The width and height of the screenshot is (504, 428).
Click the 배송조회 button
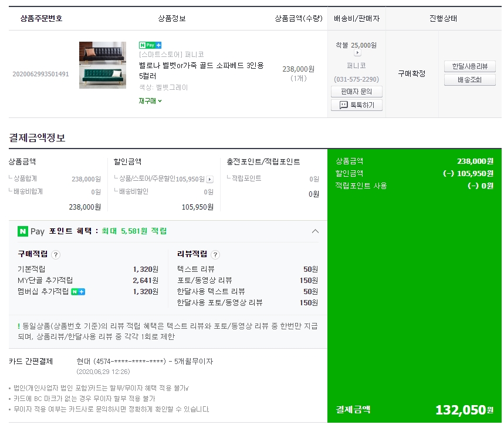tap(469, 80)
